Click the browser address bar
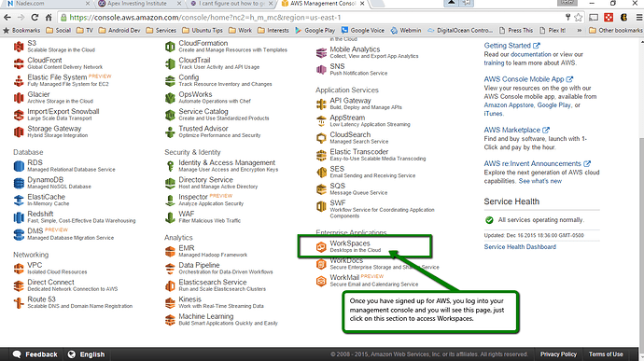644x361 pixels. tap(312, 17)
